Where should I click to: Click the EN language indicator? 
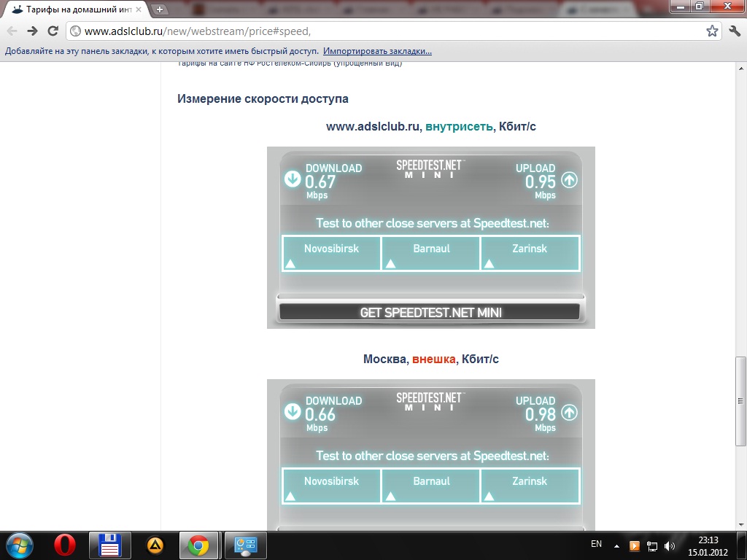point(596,544)
